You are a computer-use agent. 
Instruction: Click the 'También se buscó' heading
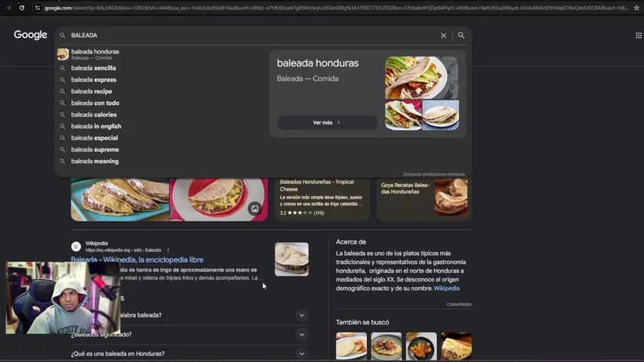(x=362, y=322)
